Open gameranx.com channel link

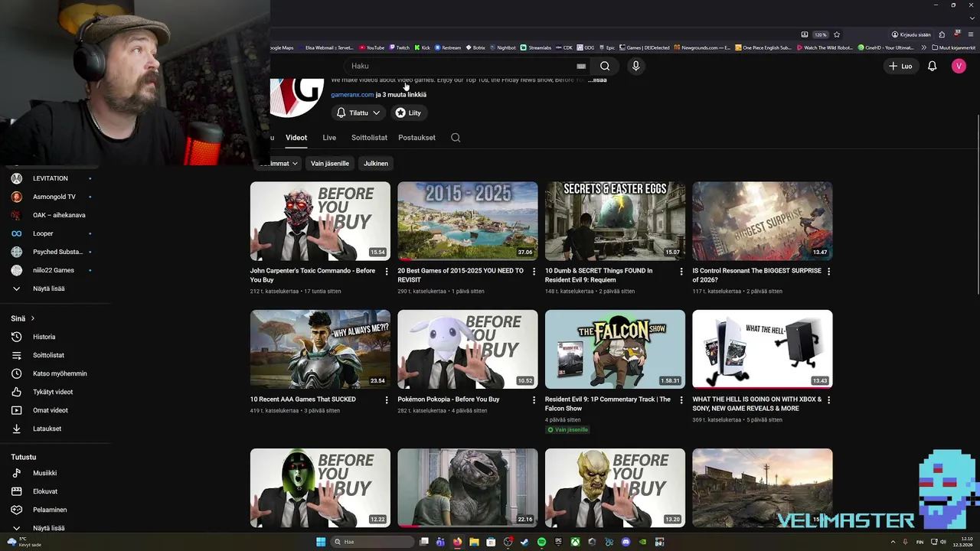(352, 94)
